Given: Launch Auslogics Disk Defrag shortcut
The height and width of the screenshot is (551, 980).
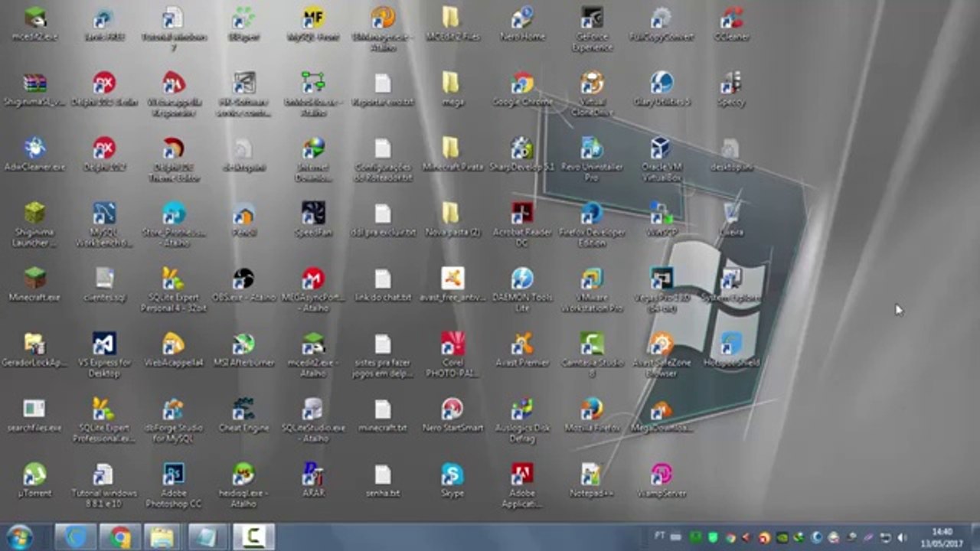Looking at the screenshot, I should (x=522, y=420).
